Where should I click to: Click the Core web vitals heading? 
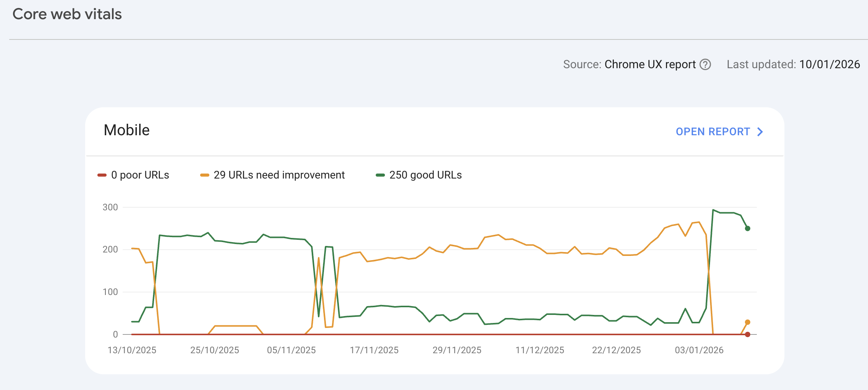pos(67,14)
